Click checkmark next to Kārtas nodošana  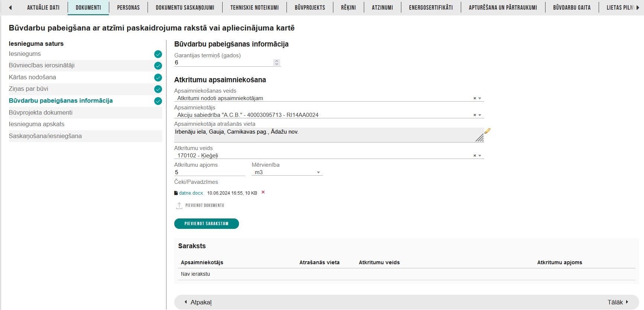[x=158, y=77]
